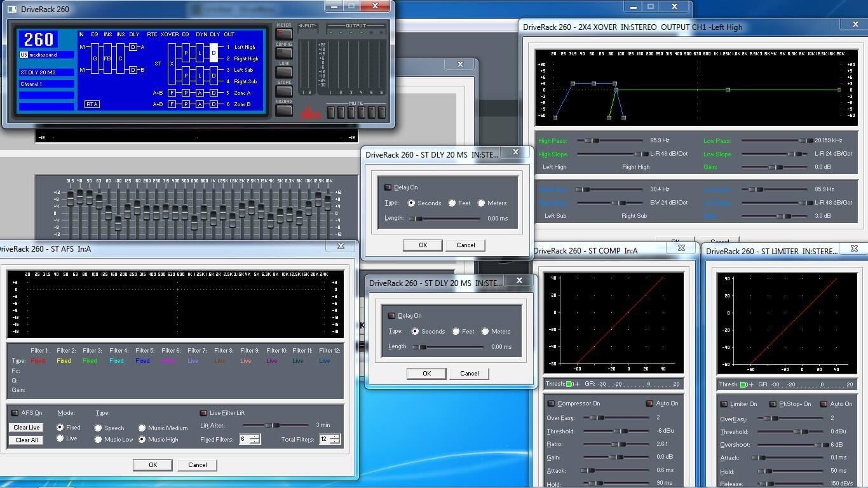The width and height of the screenshot is (868, 488).
Task: Click the Clear Live button
Action: (x=27, y=428)
